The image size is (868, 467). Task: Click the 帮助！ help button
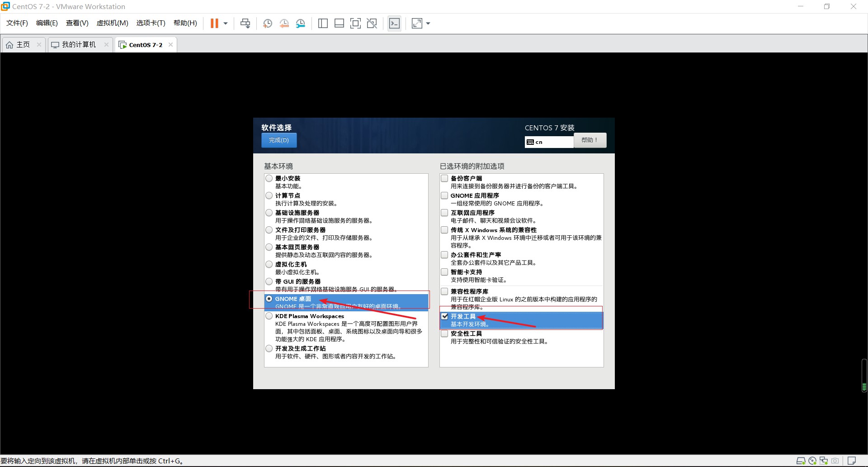[590, 140]
